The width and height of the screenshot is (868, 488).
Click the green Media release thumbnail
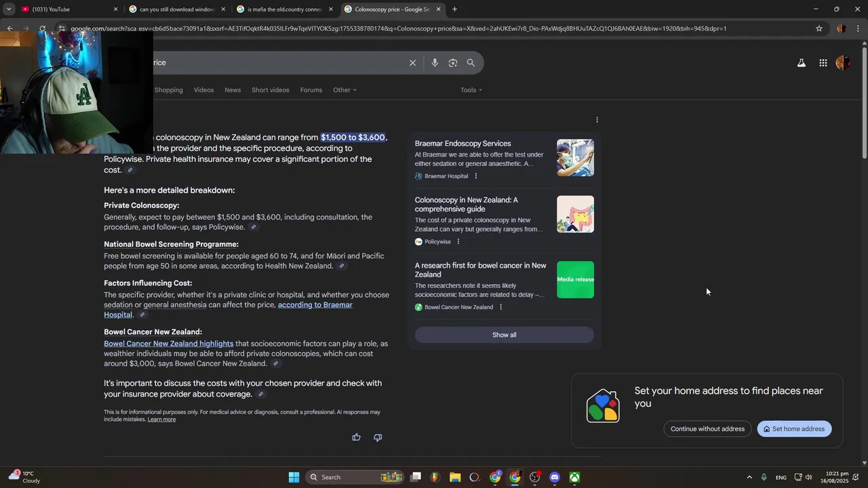[x=575, y=279]
